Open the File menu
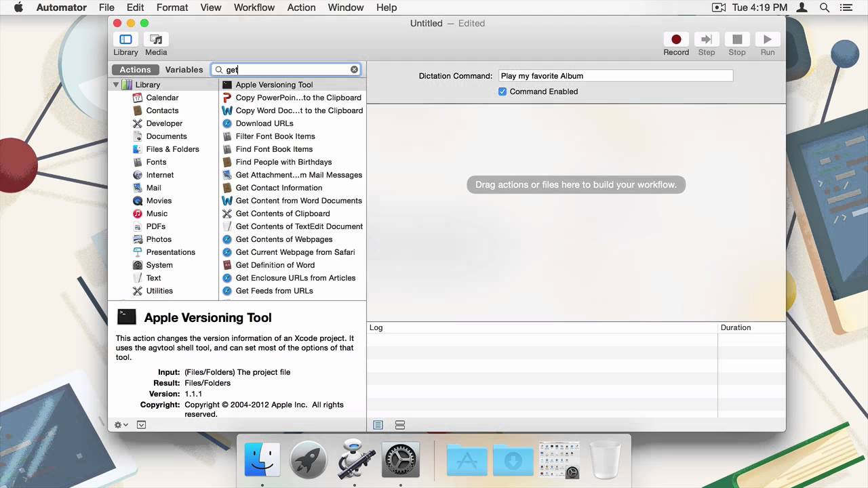 coord(106,7)
